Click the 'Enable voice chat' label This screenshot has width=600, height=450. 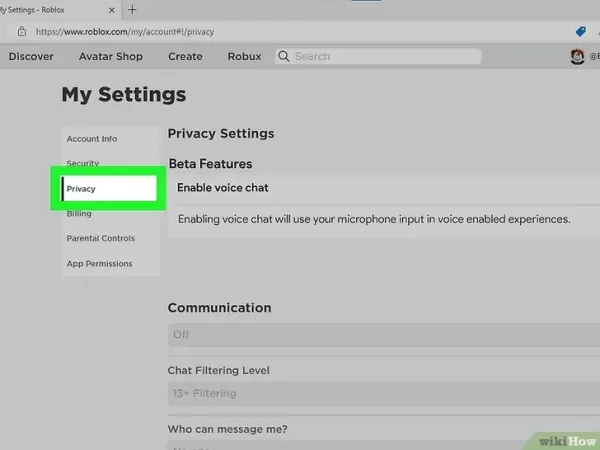[222, 188]
